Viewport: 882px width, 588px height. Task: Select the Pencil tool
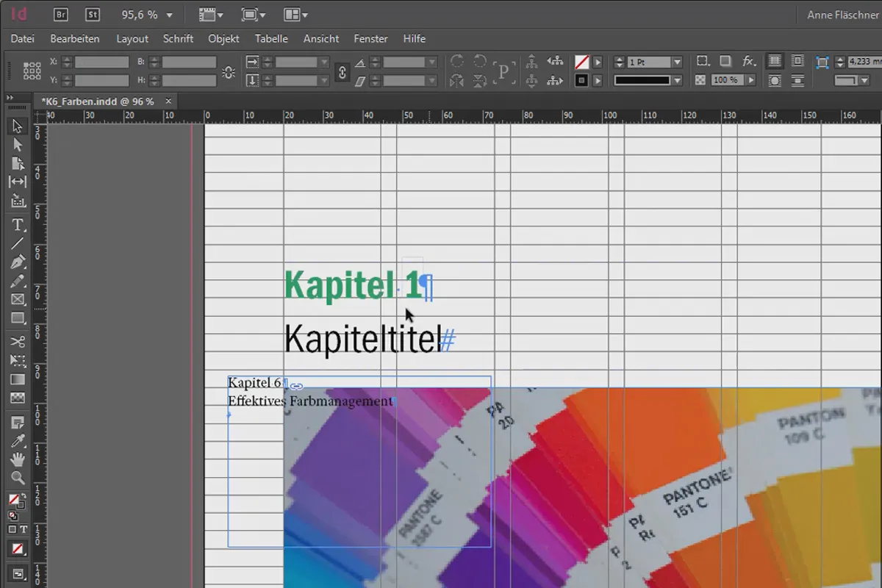[x=18, y=281]
